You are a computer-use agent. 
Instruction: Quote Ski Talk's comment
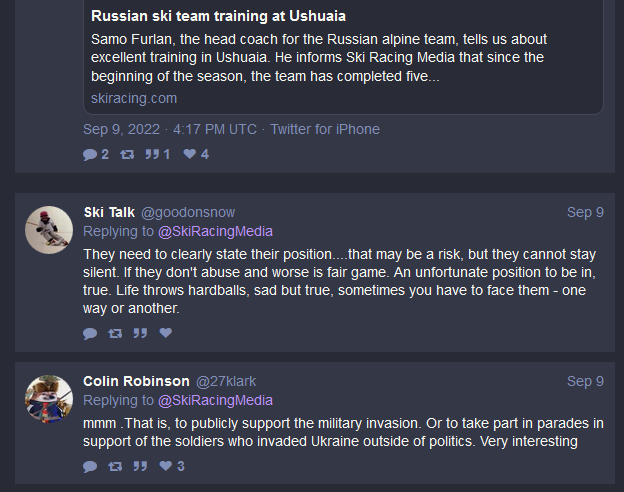(x=140, y=333)
